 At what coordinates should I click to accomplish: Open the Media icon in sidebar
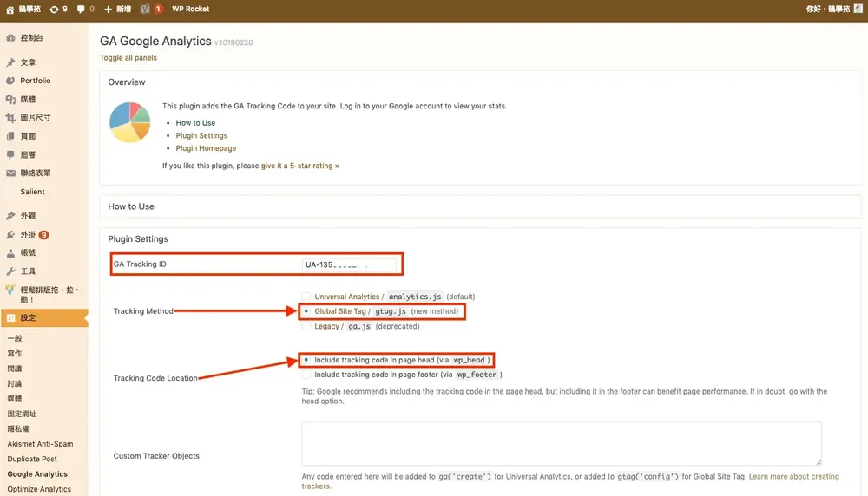click(x=10, y=100)
